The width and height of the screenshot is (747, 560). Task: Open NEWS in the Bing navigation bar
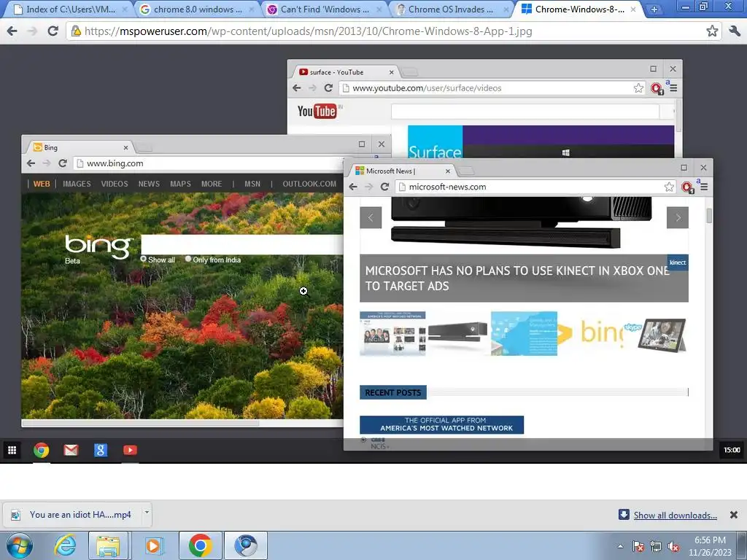(x=149, y=184)
